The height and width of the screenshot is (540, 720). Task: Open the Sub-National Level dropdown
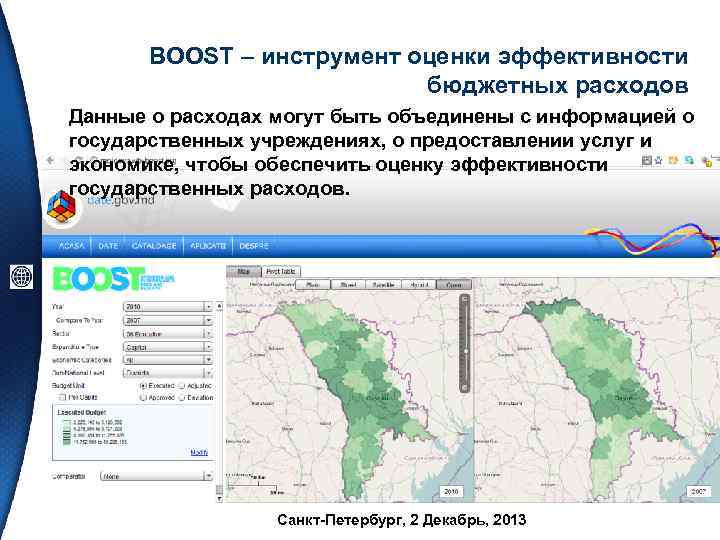(x=168, y=372)
